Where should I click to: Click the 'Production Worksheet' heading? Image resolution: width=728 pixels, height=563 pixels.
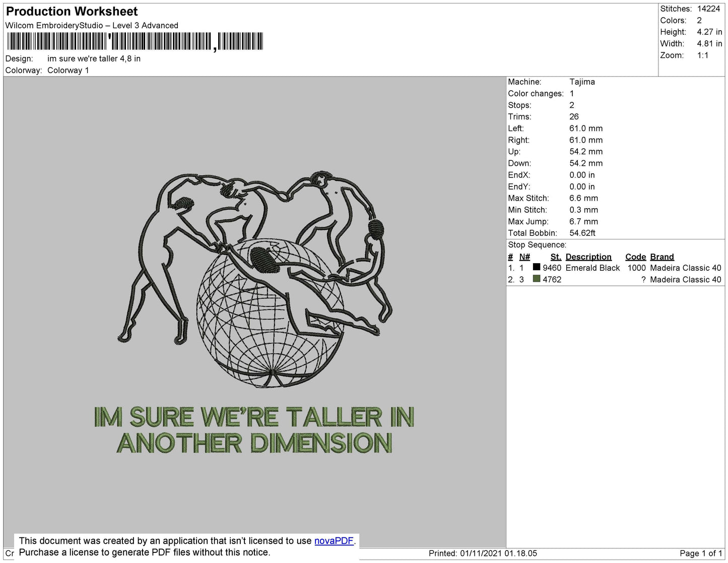[72, 12]
